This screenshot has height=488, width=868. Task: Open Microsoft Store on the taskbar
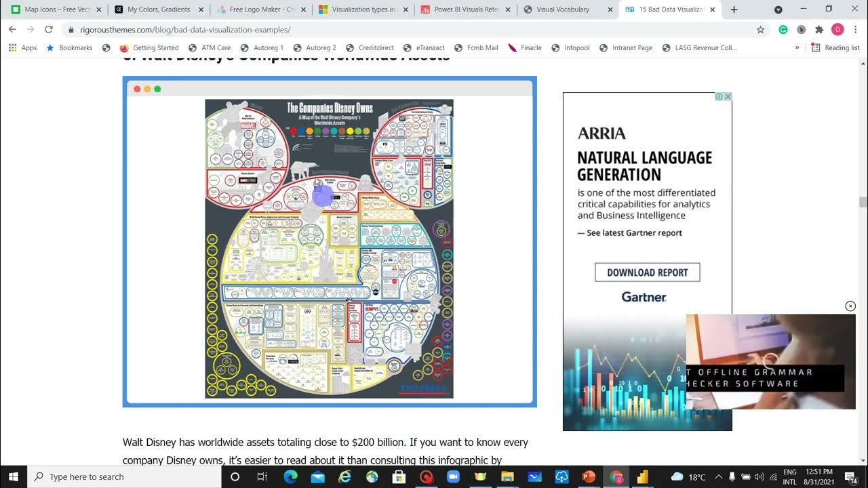click(399, 476)
